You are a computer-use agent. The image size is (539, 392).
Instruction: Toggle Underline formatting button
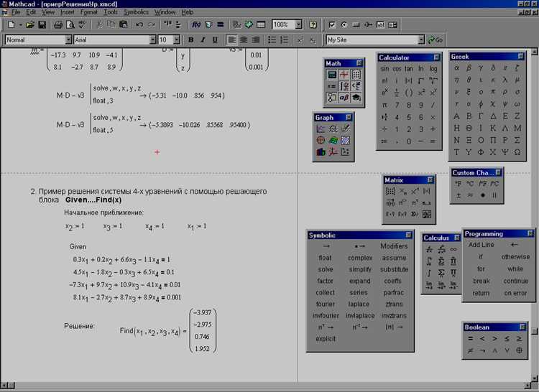pos(215,39)
